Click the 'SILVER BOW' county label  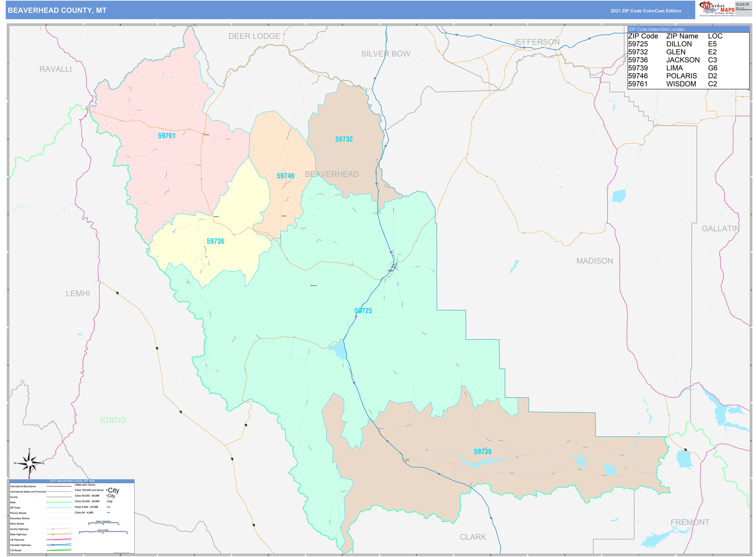point(386,54)
